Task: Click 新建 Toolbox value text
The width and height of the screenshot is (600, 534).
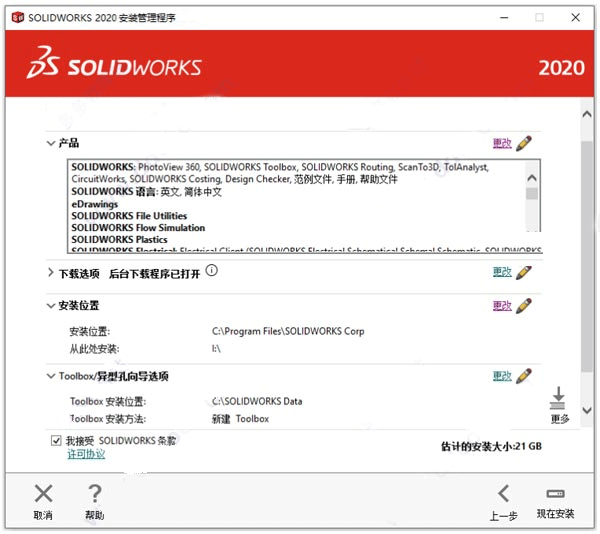Action: 240,419
